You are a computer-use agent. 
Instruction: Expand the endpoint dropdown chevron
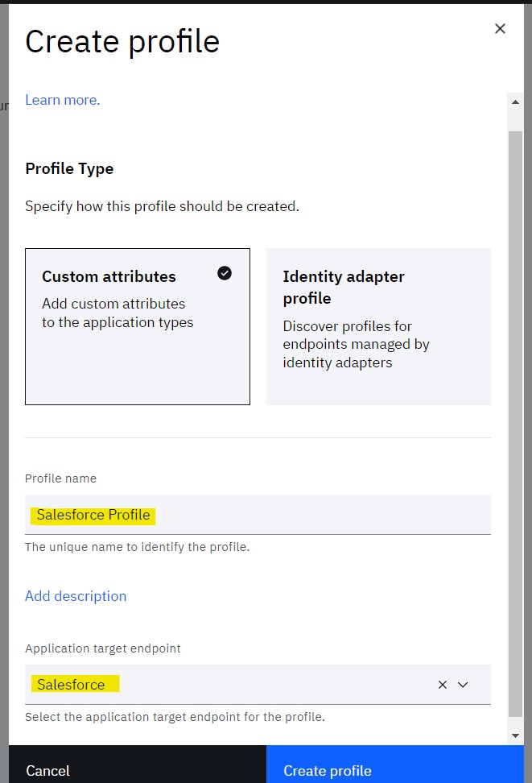point(463,685)
